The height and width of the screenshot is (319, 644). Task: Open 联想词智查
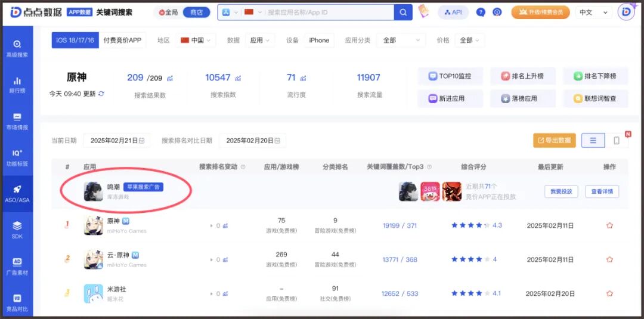coord(596,98)
